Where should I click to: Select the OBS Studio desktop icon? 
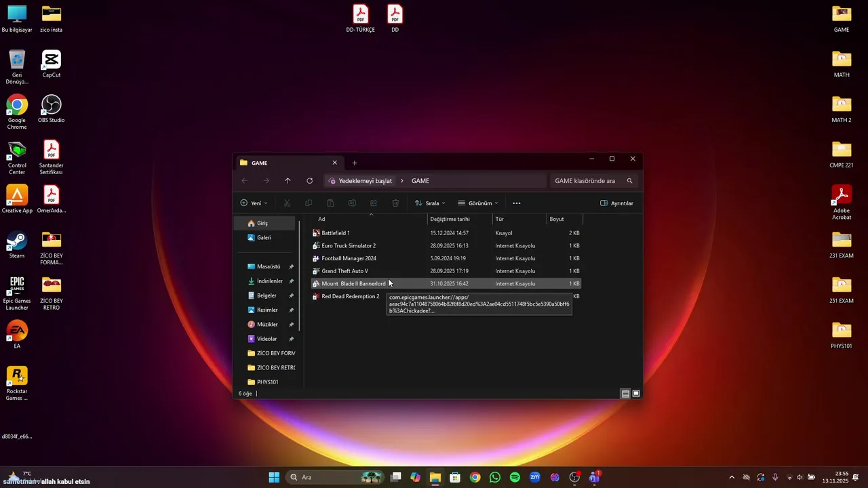52,109
